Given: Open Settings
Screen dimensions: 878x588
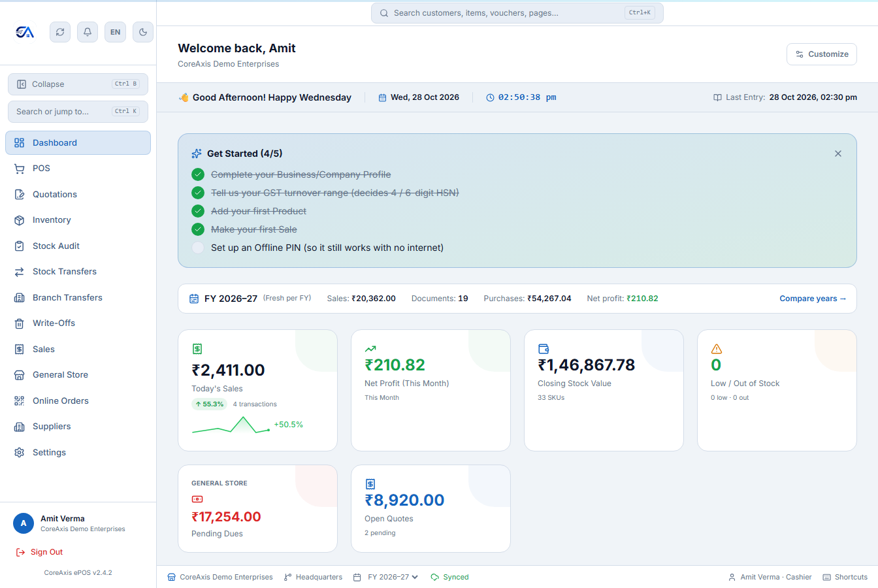Looking at the screenshot, I should (78, 453).
